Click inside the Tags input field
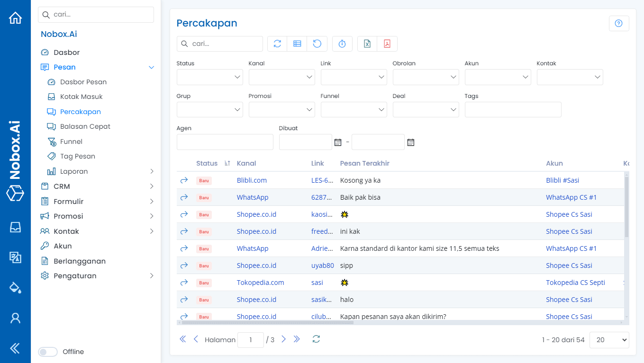The width and height of the screenshot is (644, 363). (x=513, y=109)
